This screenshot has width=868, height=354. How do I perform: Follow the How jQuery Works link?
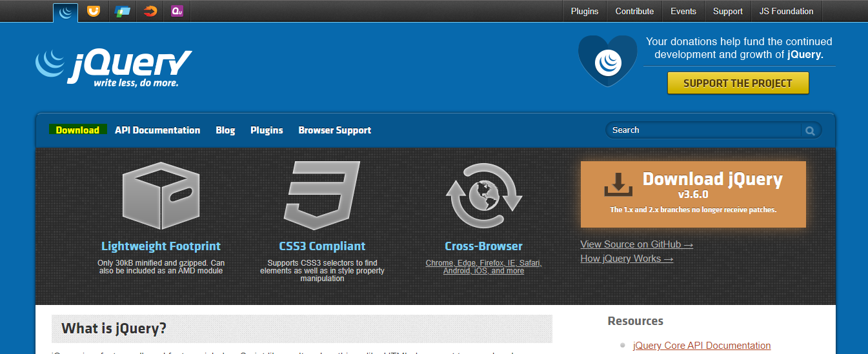(x=627, y=259)
